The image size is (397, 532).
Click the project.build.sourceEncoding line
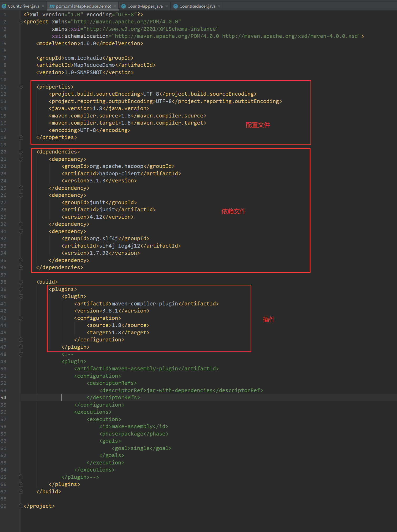tap(153, 94)
